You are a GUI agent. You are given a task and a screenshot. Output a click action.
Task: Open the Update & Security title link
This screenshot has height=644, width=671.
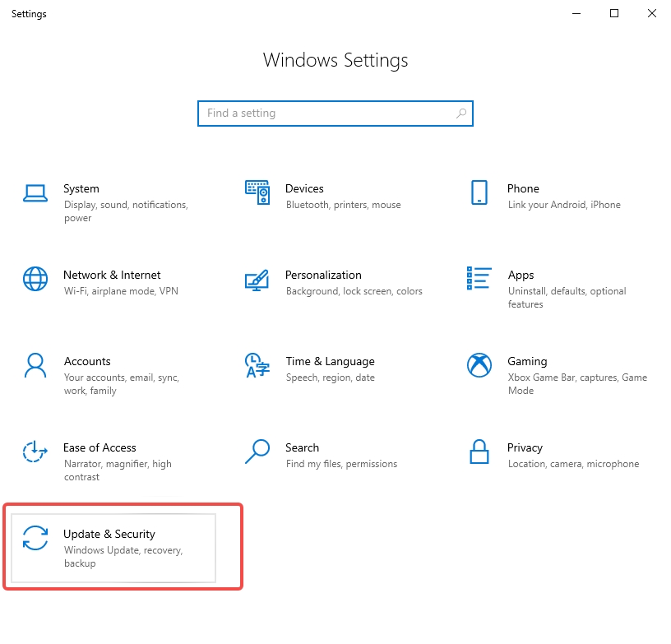[x=109, y=534]
